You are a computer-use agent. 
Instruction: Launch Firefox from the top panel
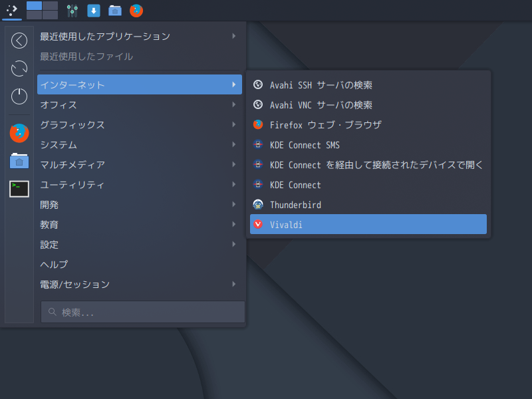coord(136,11)
